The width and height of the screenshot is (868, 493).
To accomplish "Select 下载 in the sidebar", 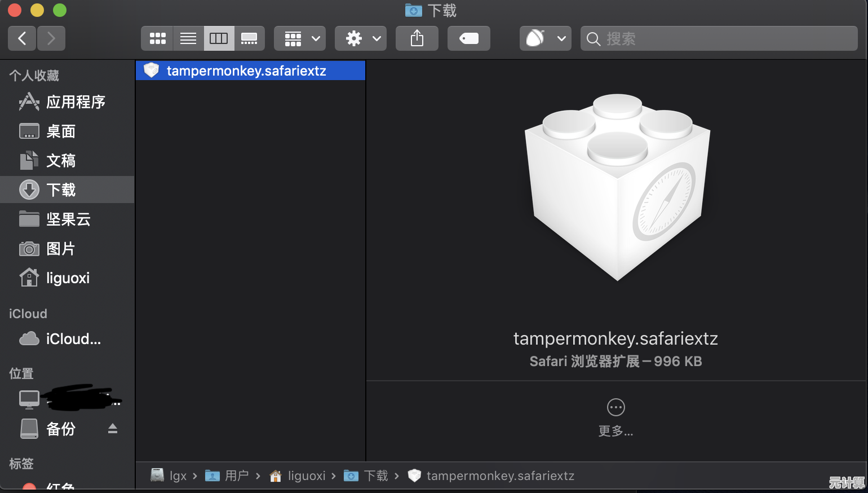I will click(x=67, y=190).
